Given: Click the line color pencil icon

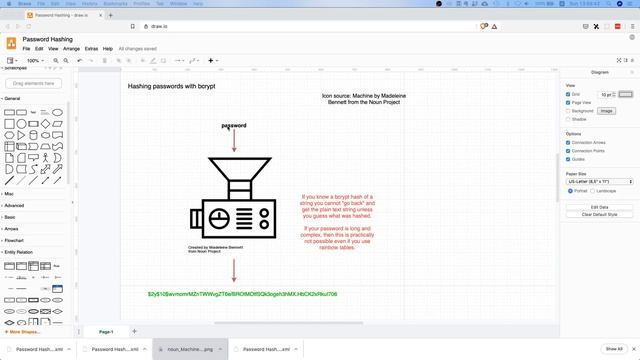Looking at the screenshot, I should pyautogui.click(x=153, y=60).
